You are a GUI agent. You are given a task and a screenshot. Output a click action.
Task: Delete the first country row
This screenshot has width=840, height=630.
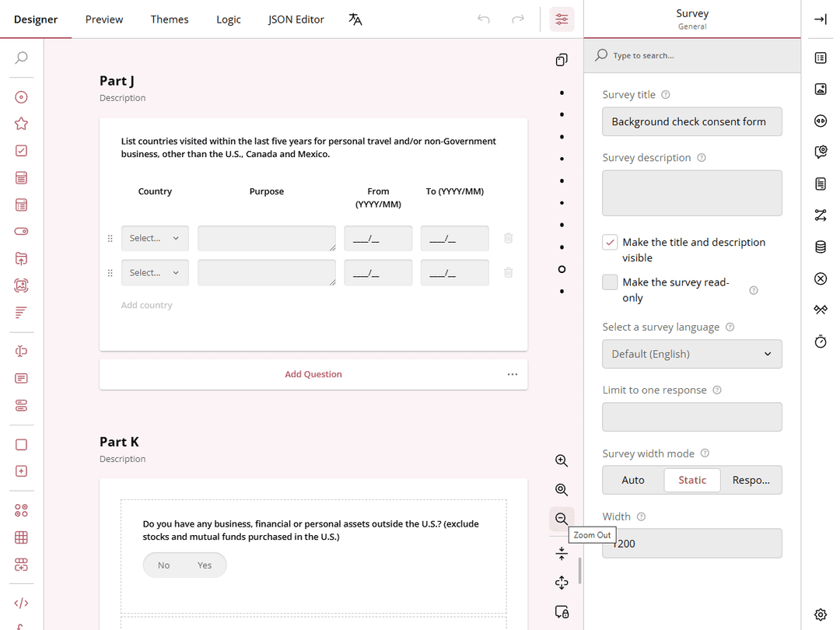click(x=509, y=238)
